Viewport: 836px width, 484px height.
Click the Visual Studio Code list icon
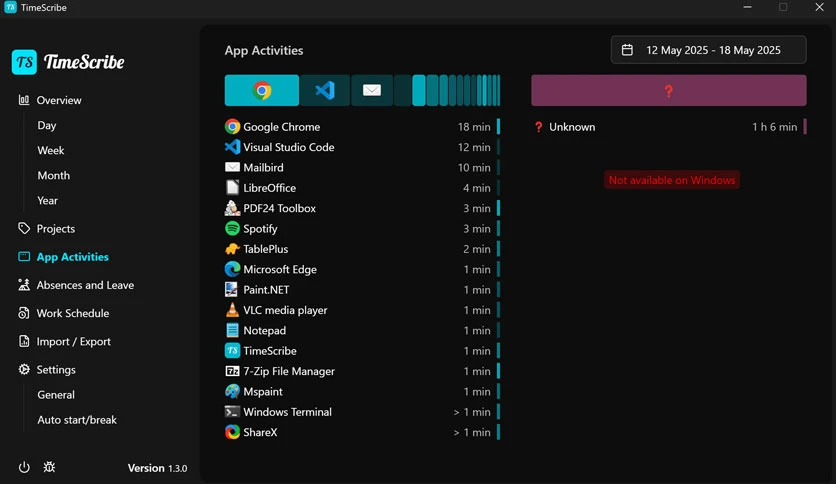click(232, 147)
